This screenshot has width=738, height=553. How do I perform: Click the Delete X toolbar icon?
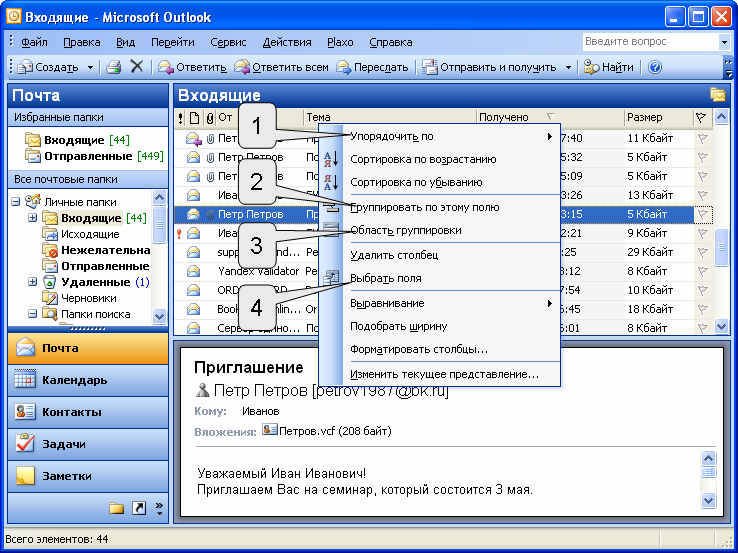coord(136,67)
